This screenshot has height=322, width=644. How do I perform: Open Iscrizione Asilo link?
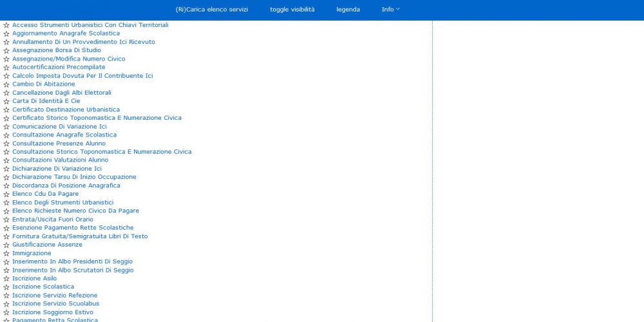(35, 278)
